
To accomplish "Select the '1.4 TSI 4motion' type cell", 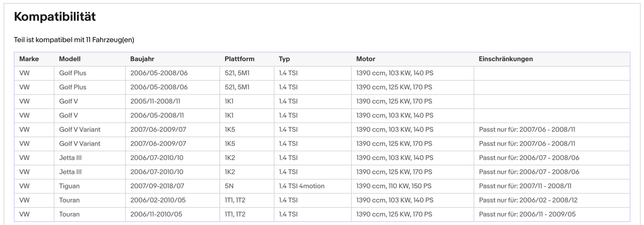I will click(301, 186).
